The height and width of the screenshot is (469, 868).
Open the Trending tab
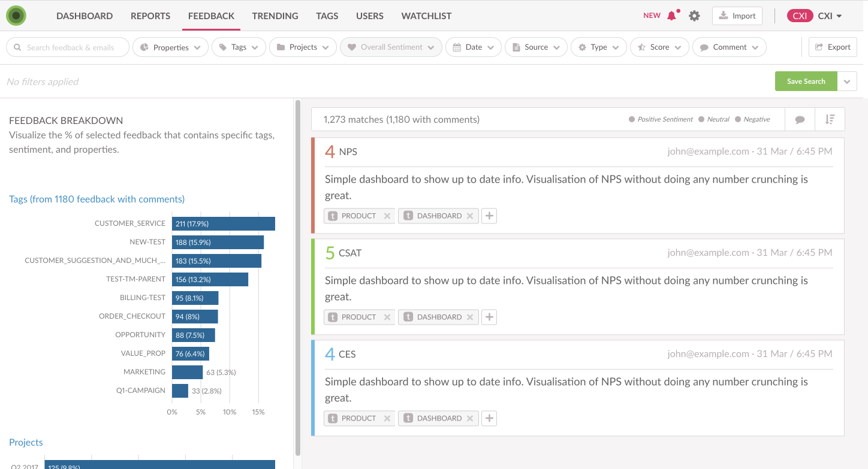tap(275, 16)
